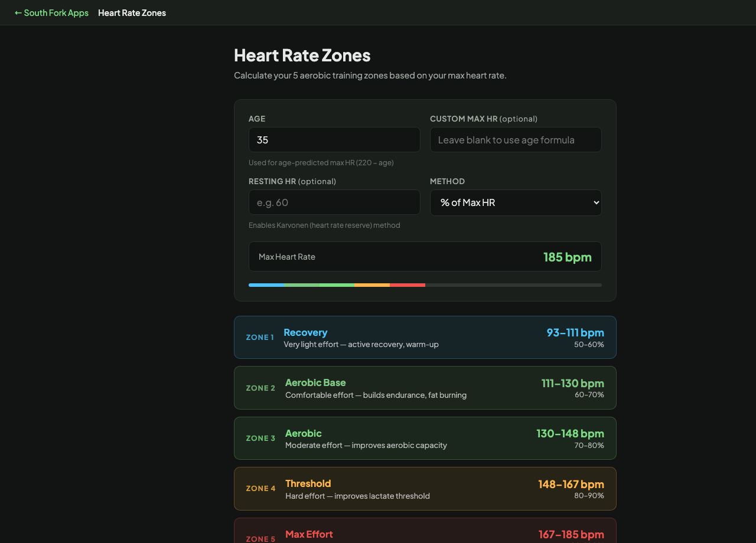Click the 80–90% percentage label
This screenshot has height=543, width=756.
(589, 496)
